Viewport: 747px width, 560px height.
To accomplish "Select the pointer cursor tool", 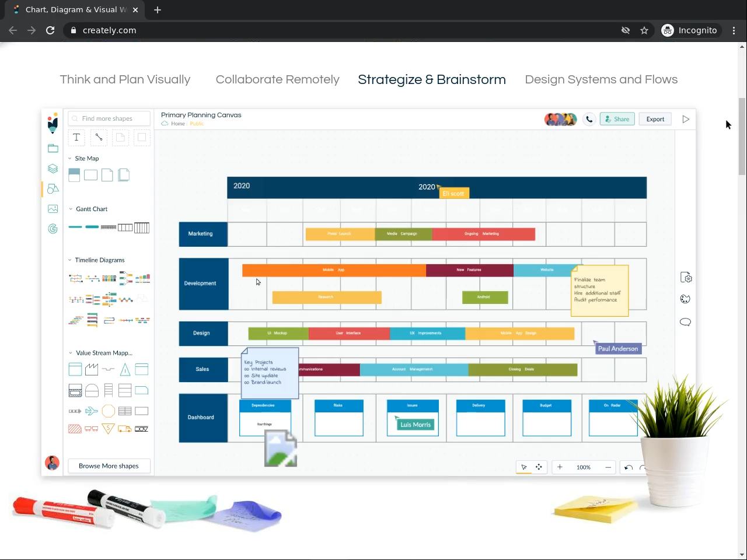I will pyautogui.click(x=523, y=467).
